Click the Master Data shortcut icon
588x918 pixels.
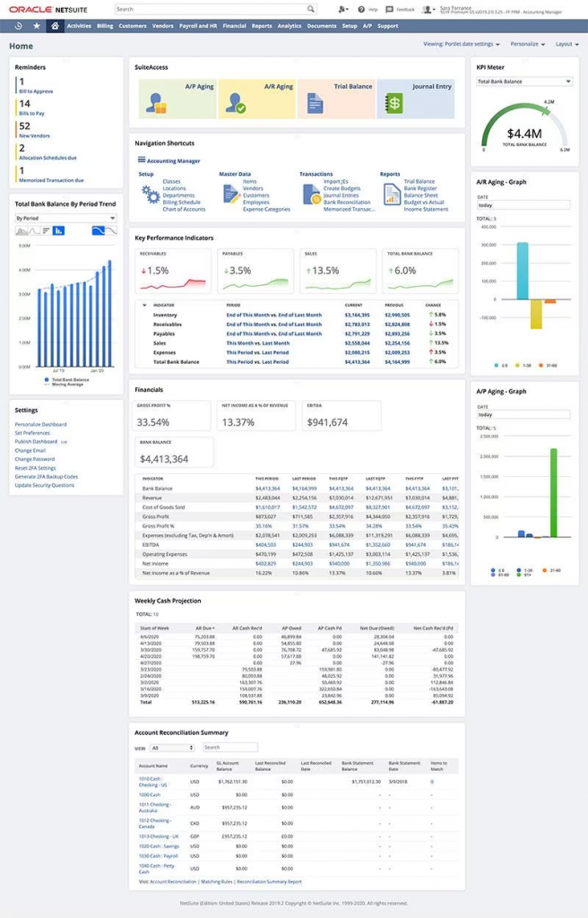230,195
